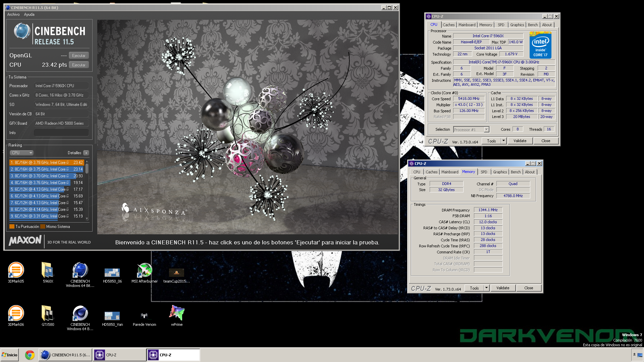Image resolution: width=644 pixels, height=362 pixels.
Task: Click Tools button in bottom CPU-Z
Action: pos(474,288)
